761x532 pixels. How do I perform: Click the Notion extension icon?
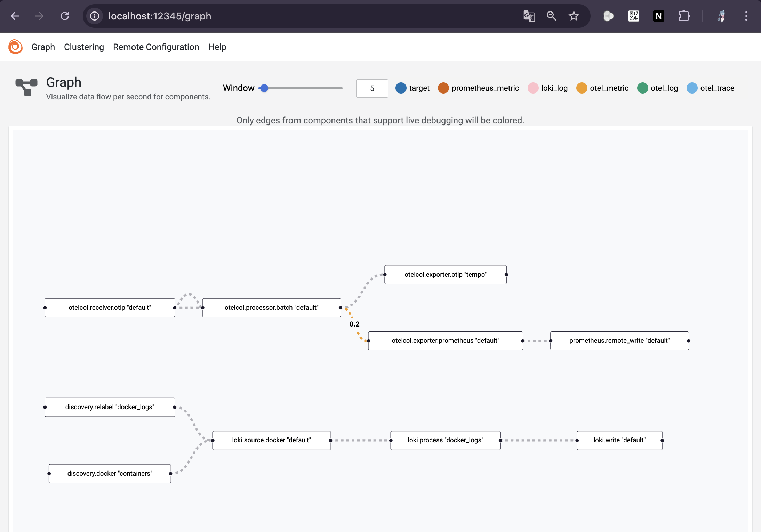pos(658,16)
